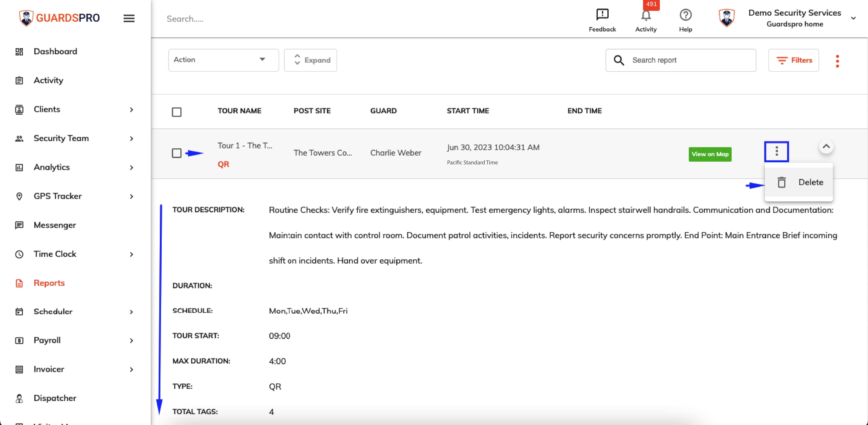Select Delete from the row menu

pyautogui.click(x=799, y=182)
